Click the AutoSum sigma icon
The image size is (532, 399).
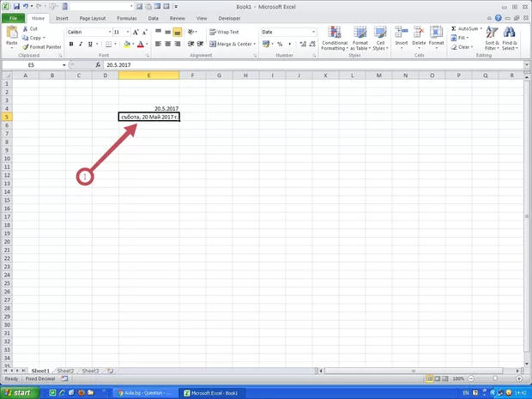pyautogui.click(x=454, y=28)
